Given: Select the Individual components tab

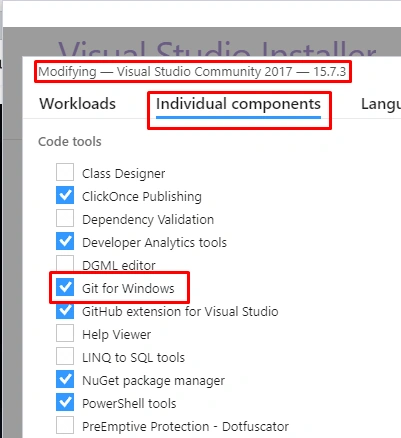Looking at the screenshot, I should coord(238,104).
